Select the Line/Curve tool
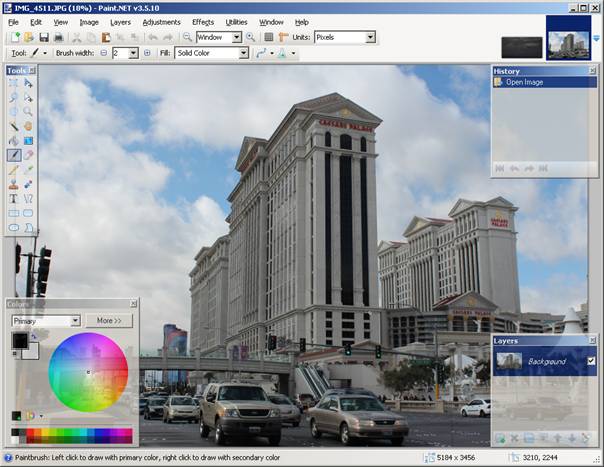 28,198
